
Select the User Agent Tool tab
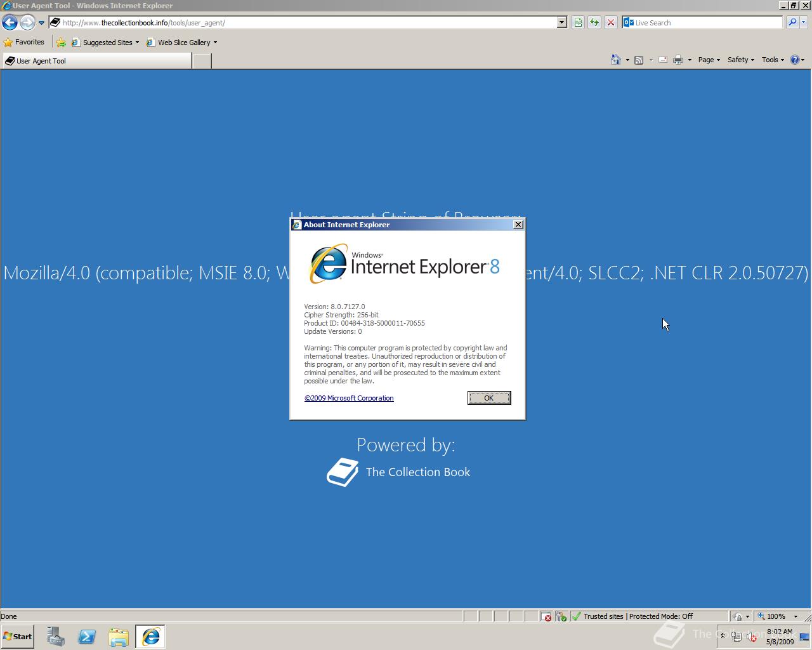coord(96,61)
